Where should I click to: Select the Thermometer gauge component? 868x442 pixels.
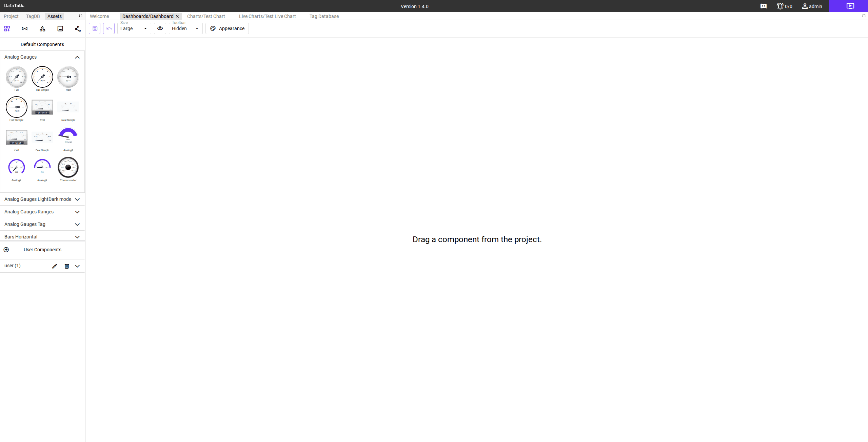point(68,169)
